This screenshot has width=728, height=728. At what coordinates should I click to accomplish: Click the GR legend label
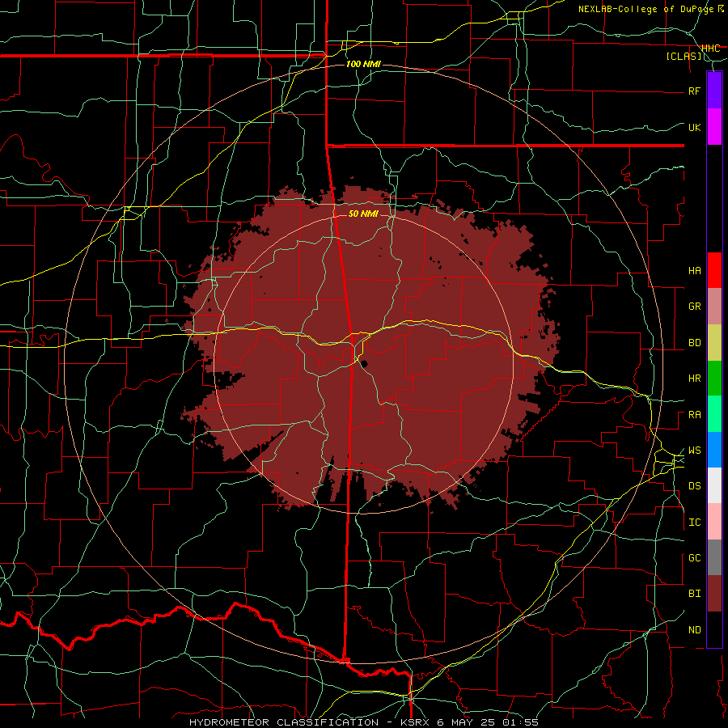coord(694,307)
